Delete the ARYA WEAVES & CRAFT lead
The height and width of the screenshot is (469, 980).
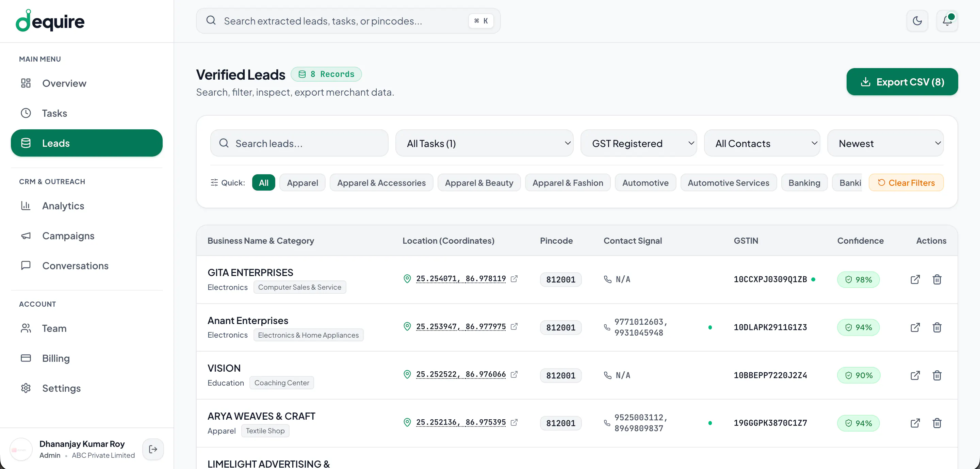pyautogui.click(x=937, y=423)
